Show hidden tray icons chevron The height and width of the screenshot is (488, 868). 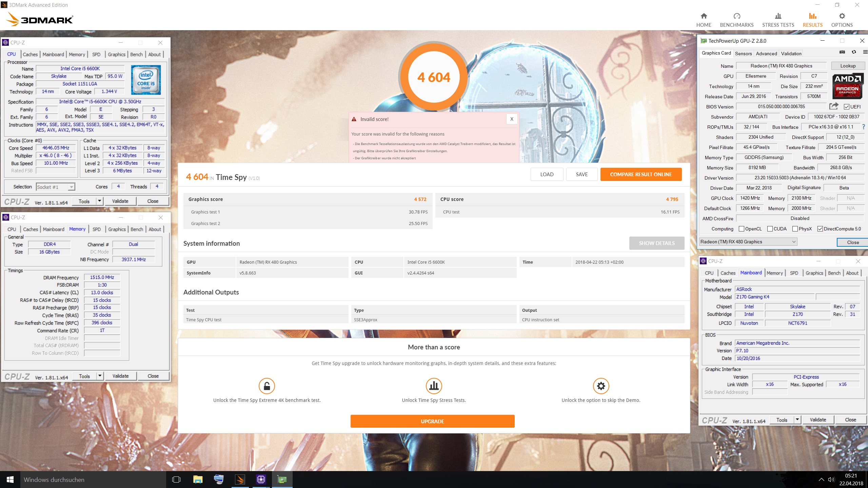point(821,480)
